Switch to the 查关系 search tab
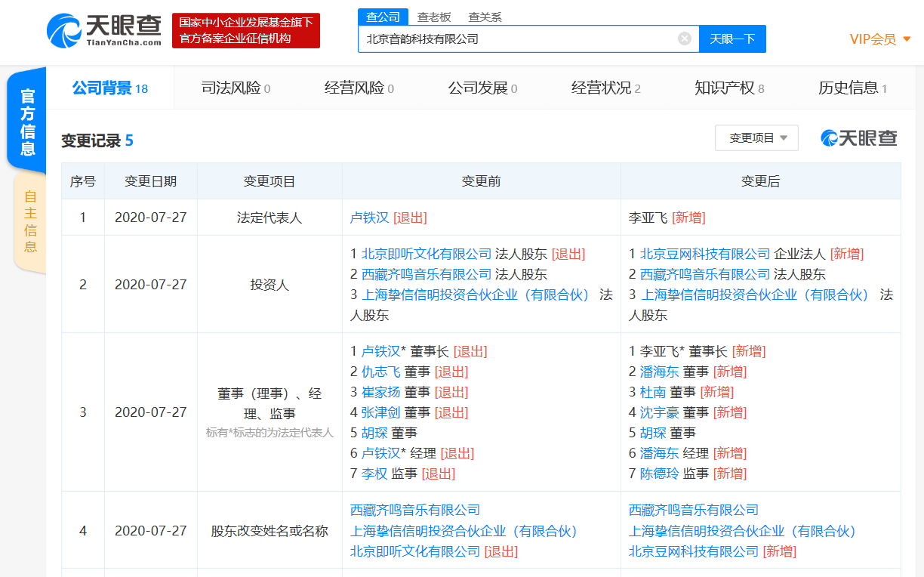The height and width of the screenshot is (577, 924). point(485,17)
